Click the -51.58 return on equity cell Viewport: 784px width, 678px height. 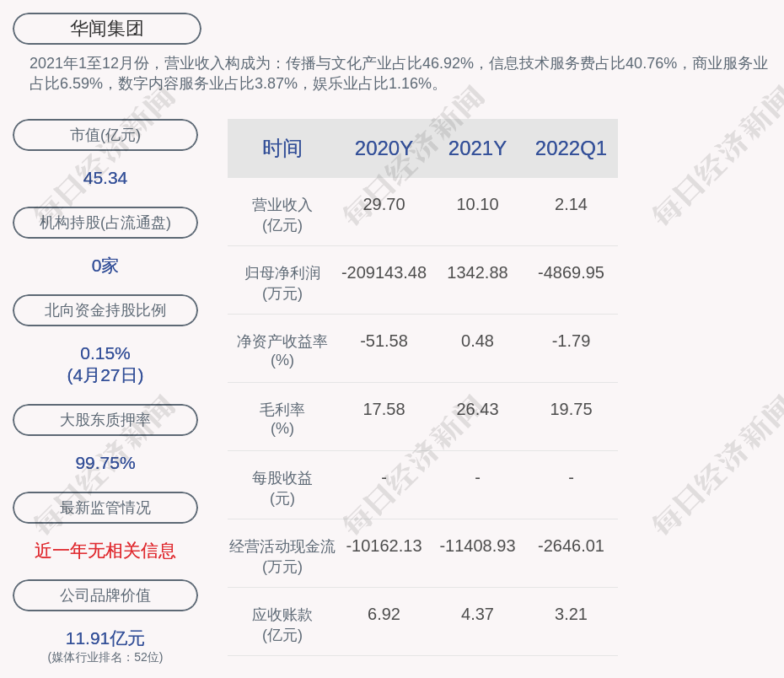point(384,341)
